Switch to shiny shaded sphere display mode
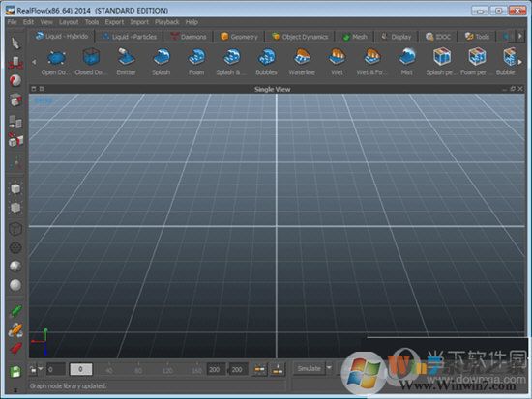 coord(15,266)
